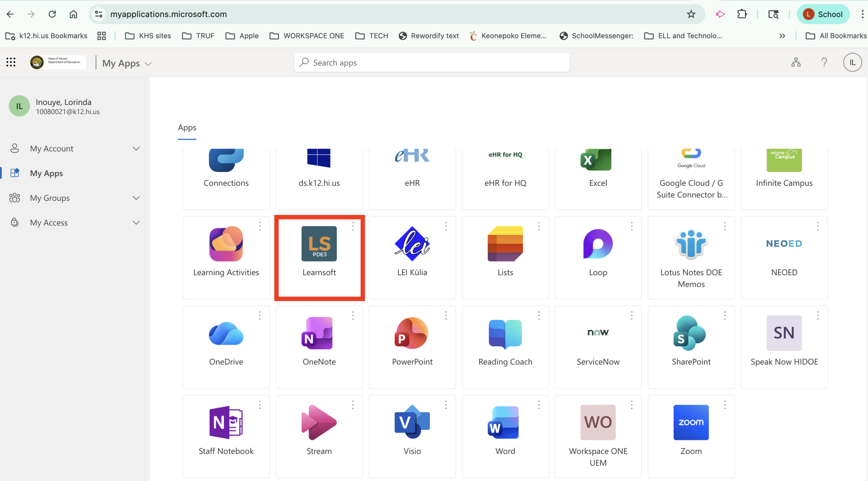Select the Apps tab
The height and width of the screenshot is (481, 868).
[187, 128]
